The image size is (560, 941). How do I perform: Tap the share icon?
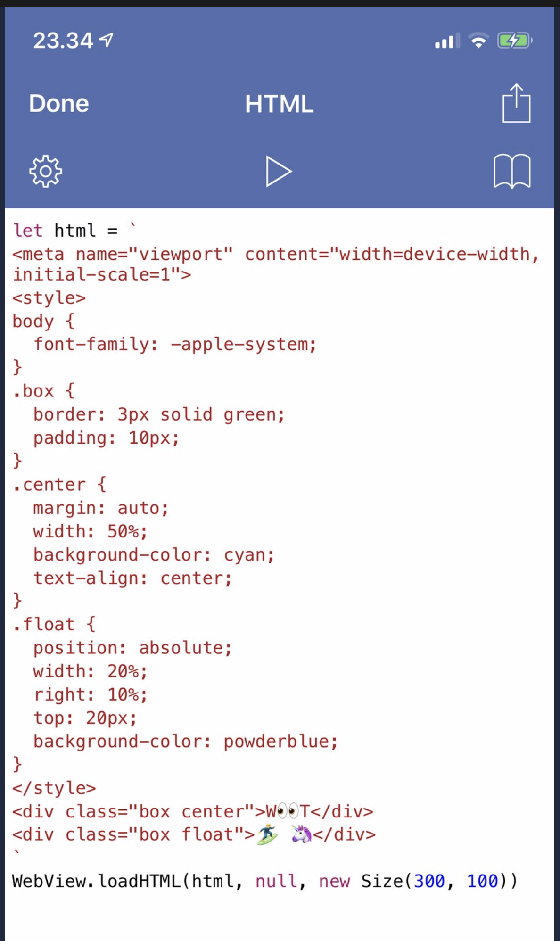[516, 103]
